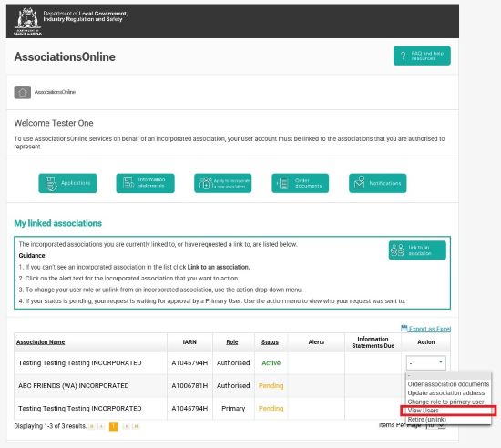The image size is (501, 448).
Task: Click Displaying 1-3 of 3 results text
Action: click(50, 426)
